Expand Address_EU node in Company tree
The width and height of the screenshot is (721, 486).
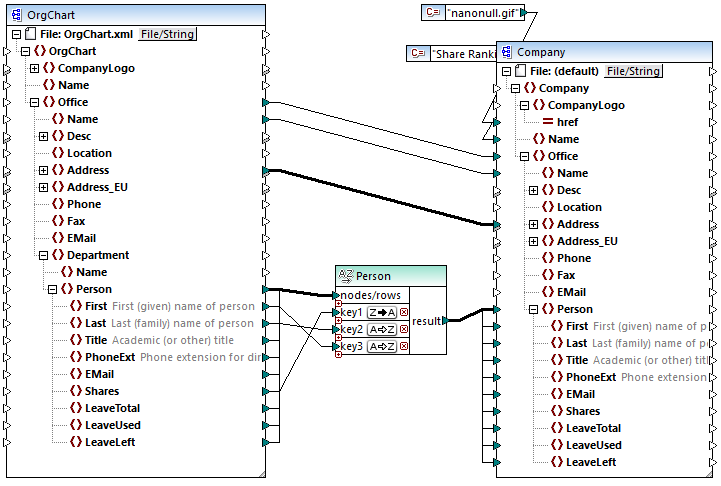(534, 241)
